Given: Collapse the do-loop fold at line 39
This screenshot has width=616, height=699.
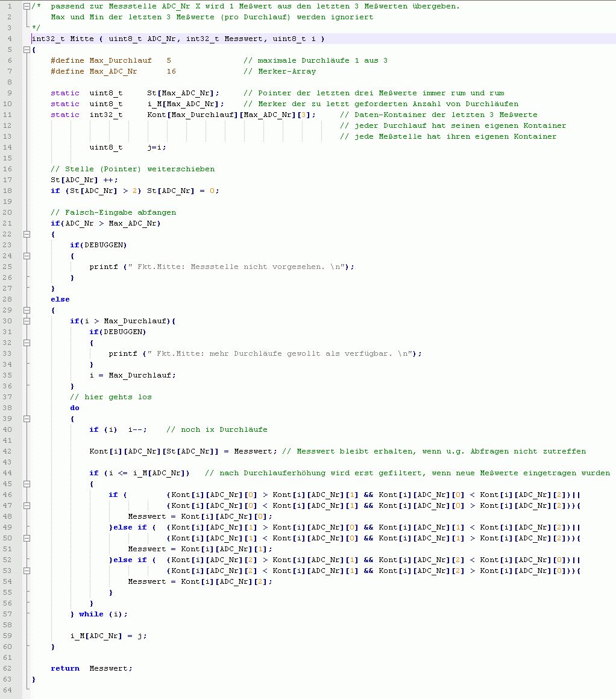Looking at the screenshot, I should (x=27, y=419).
